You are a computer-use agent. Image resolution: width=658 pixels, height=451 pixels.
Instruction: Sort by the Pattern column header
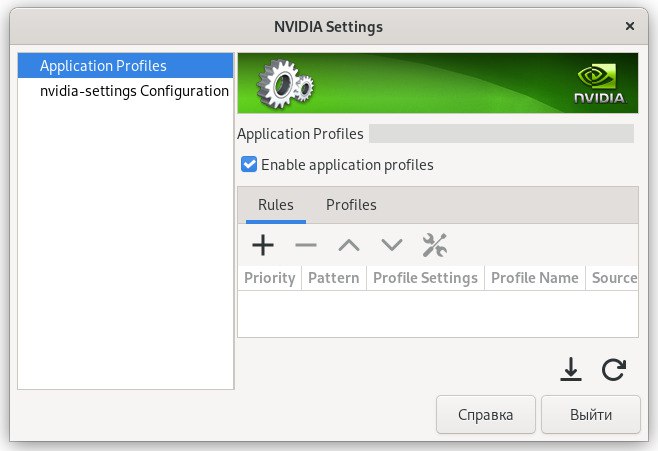(334, 278)
